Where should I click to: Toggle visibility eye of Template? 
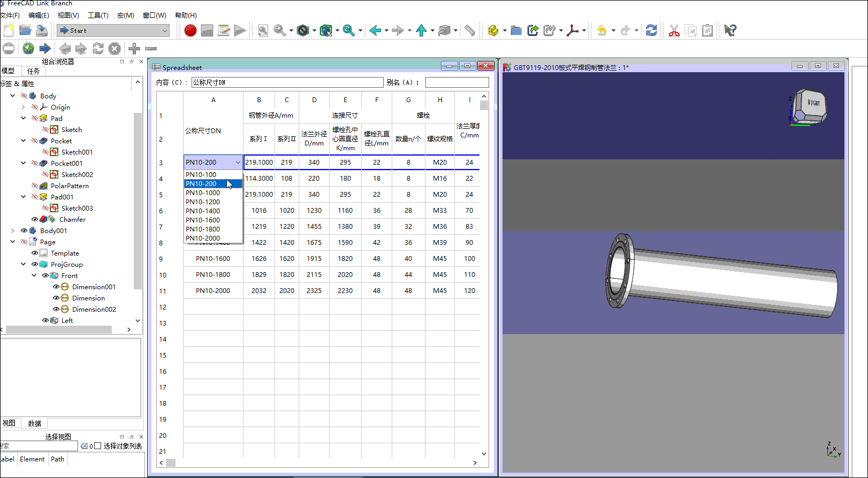coord(35,253)
